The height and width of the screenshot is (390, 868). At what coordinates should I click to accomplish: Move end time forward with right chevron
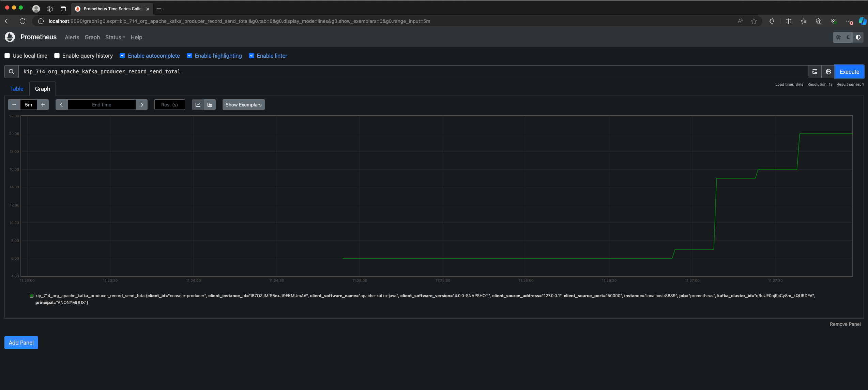142,105
